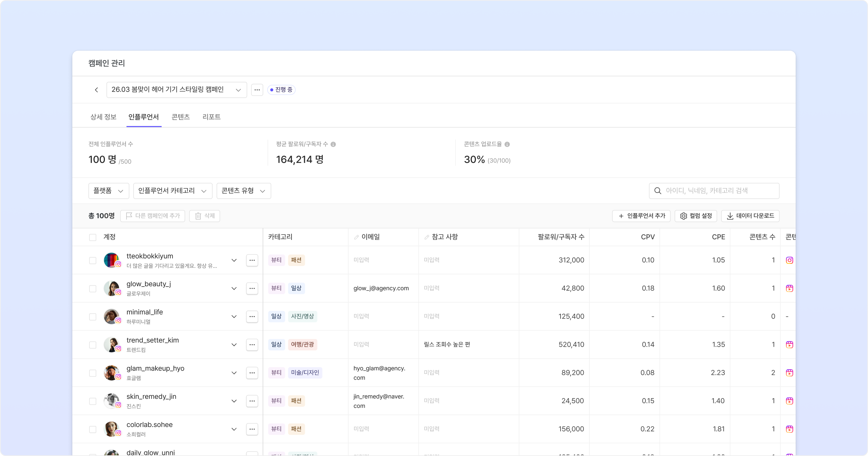The width and height of the screenshot is (868, 456).
Task: Focus the 아이디, 닉네임, 카테고리 search field
Action: coord(714,191)
